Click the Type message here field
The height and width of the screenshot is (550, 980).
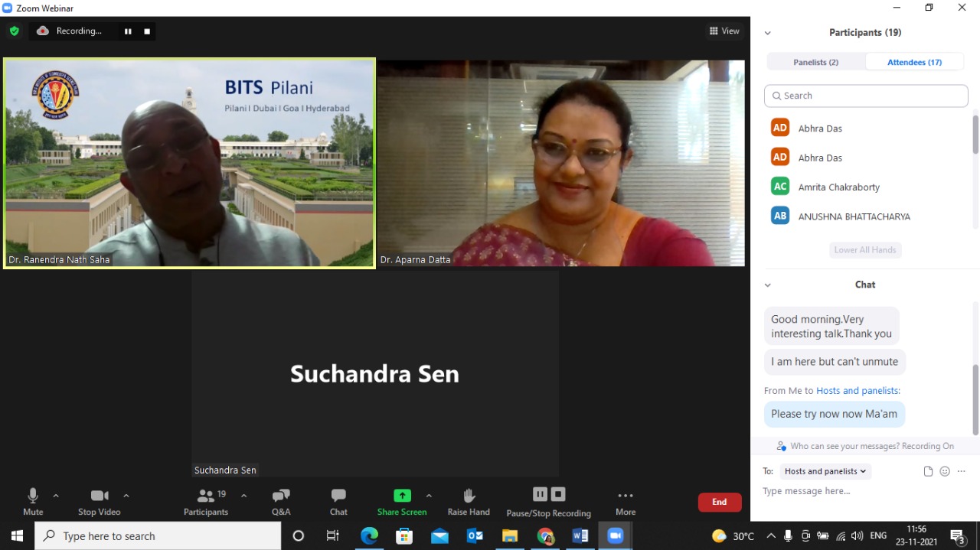[865, 491]
